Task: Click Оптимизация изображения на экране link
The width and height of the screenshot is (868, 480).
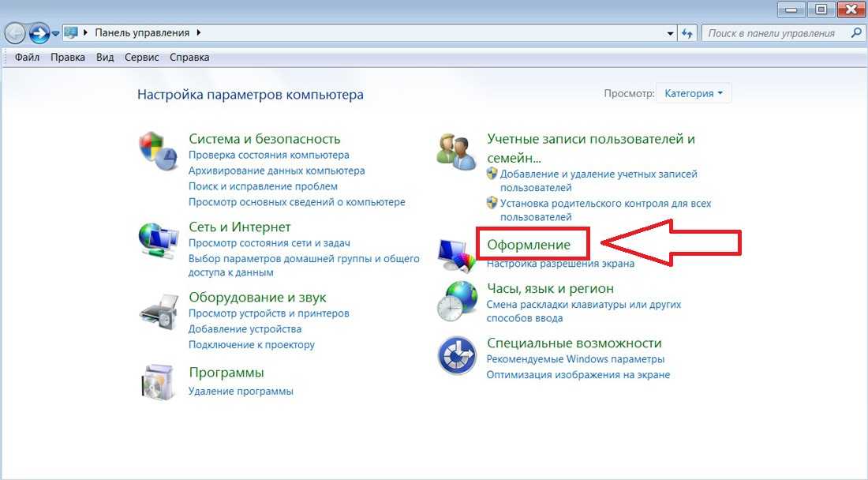Action: coord(578,375)
